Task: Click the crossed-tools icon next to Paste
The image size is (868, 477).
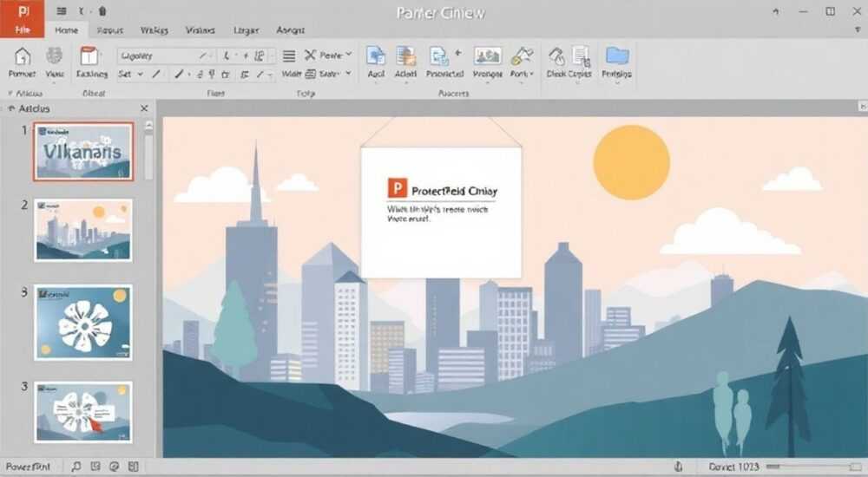Action: click(x=310, y=55)
